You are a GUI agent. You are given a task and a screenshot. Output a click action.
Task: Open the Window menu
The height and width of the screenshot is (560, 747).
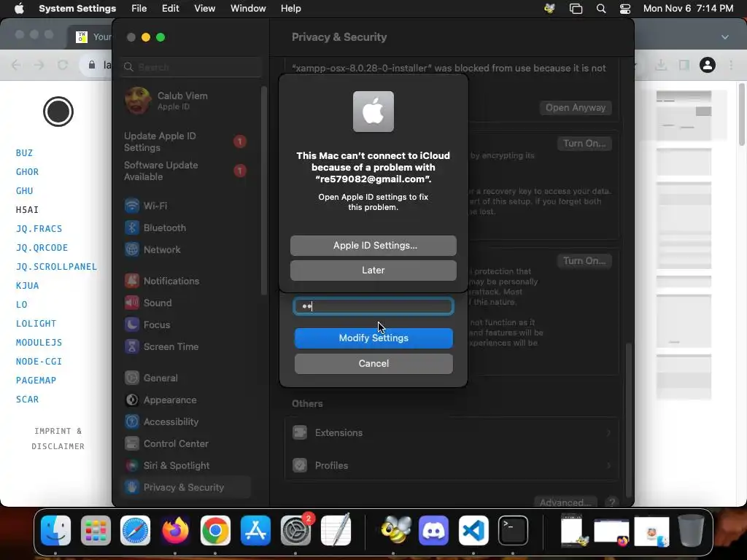(248, 9)
